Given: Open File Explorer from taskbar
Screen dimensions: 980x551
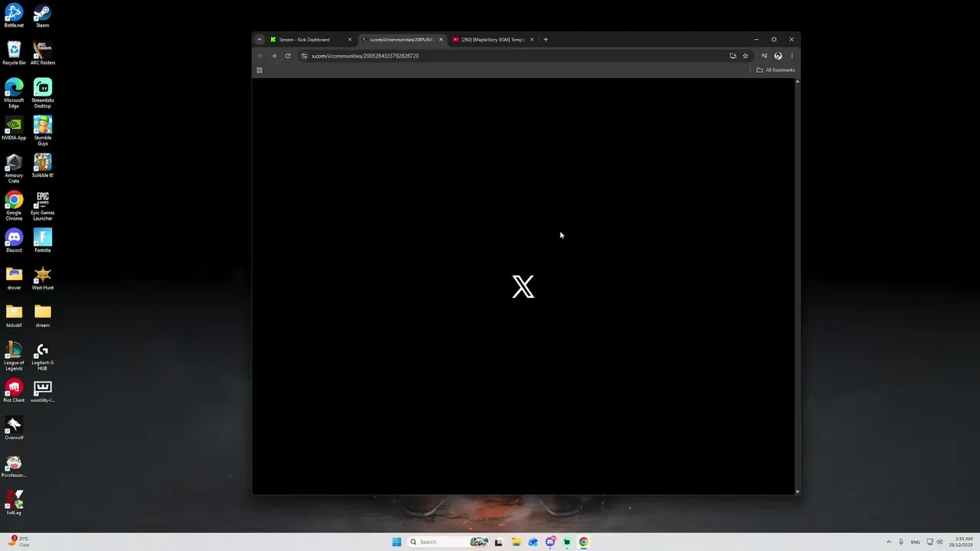Looking at the screenshot, I should click(516, 542).
